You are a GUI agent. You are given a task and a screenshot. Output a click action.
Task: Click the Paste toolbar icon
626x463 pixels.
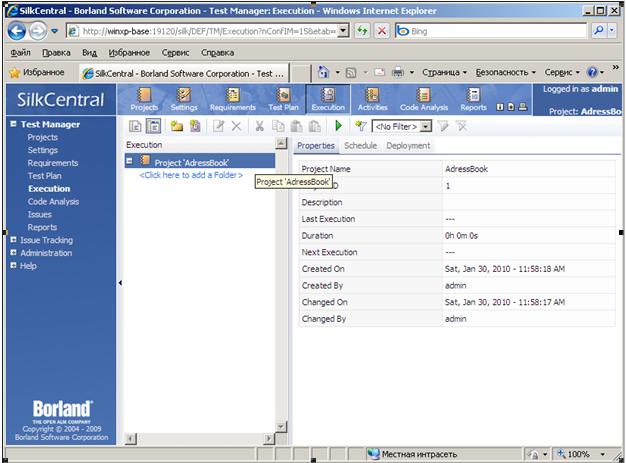click(297, 127)
